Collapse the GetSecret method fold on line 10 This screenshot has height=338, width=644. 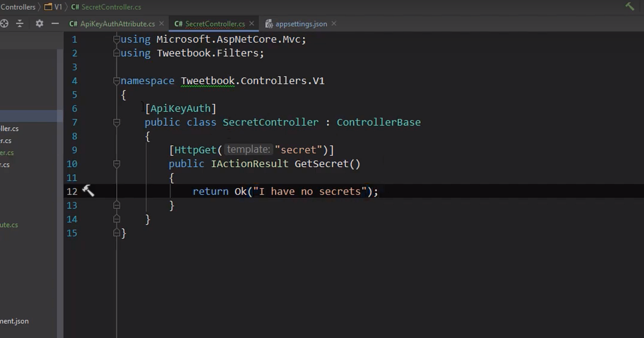(x=116, y=164)
